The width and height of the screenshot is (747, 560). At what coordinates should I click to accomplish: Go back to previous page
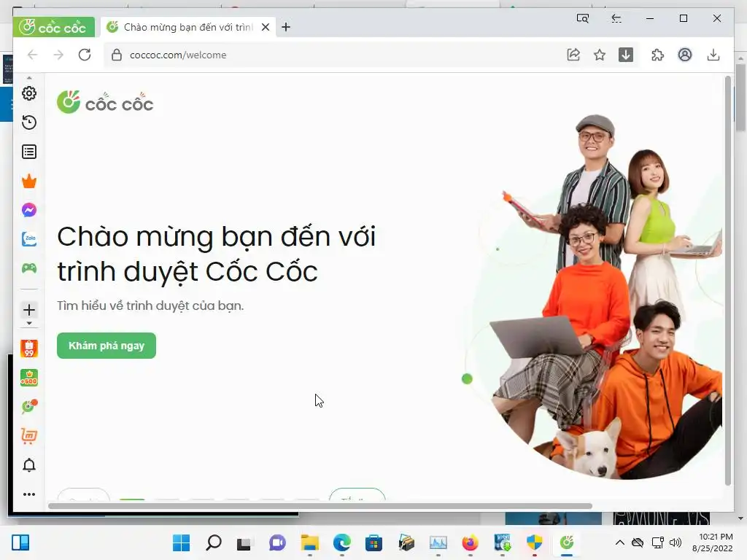point(32,55)
